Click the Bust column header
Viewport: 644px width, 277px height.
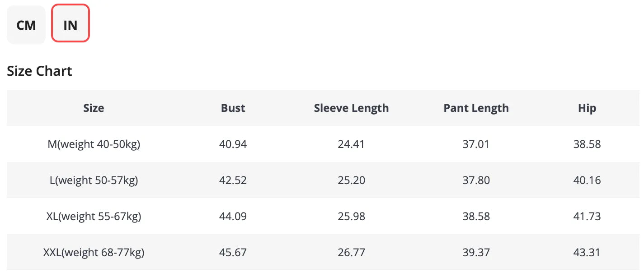click(233, 108)
